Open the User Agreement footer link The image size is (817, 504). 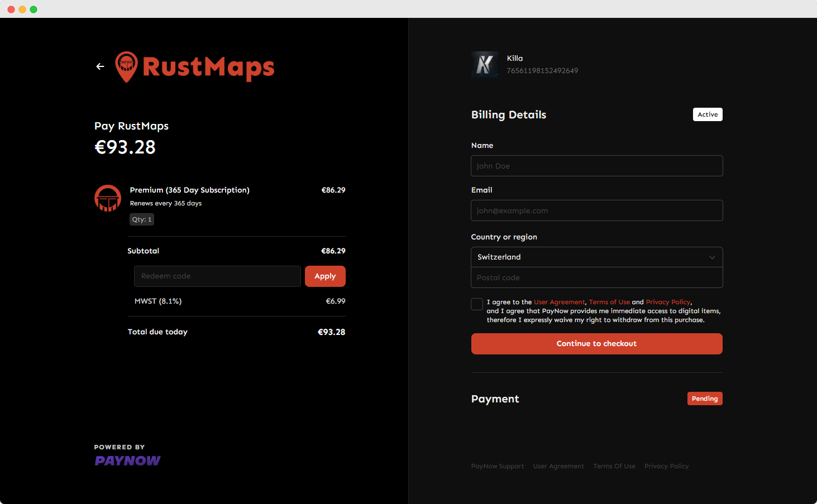558,466
